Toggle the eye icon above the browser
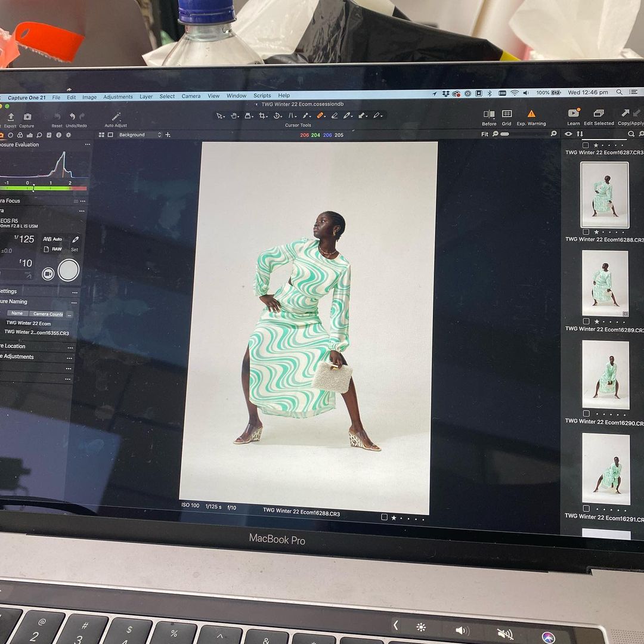Screen dimensions: 644x644 [568, 134]
